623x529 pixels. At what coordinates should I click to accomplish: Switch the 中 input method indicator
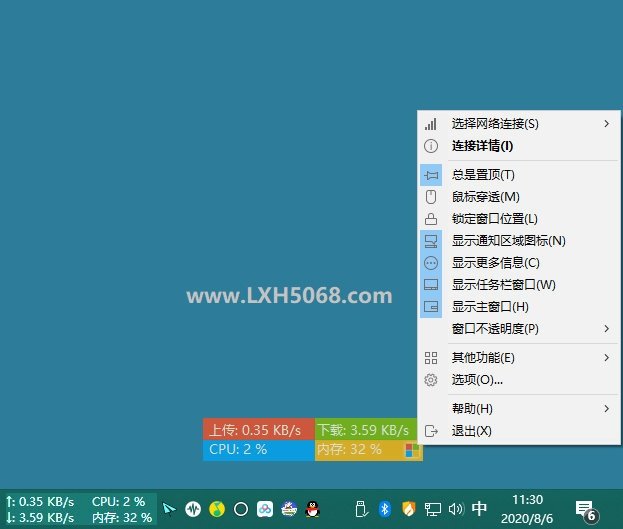pos(479,509)
